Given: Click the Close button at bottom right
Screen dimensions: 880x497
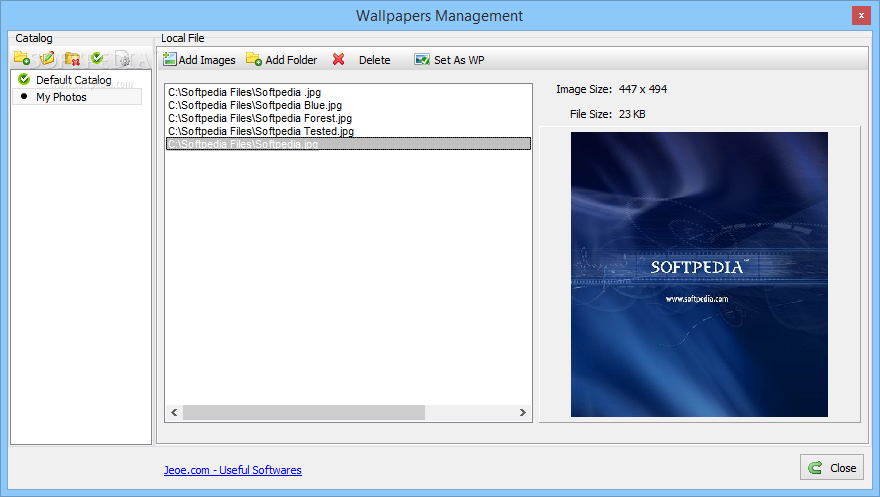Looking at the screenshot, I should (832, 467).
